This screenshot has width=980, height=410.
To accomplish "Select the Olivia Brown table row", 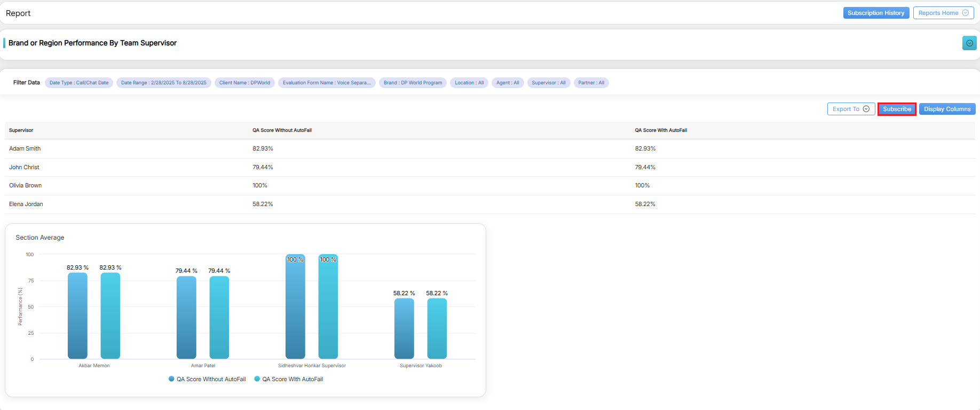I will 26,186.
